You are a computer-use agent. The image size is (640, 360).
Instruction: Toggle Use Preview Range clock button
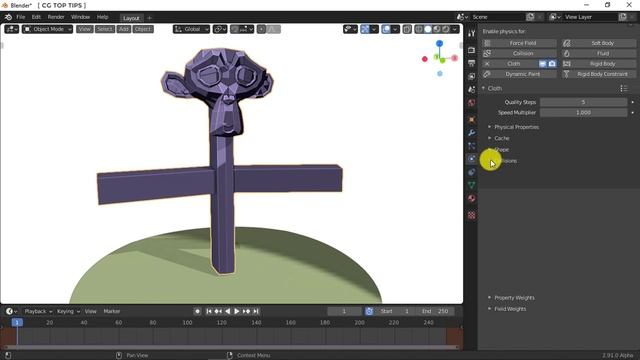(x=369, y=311)
